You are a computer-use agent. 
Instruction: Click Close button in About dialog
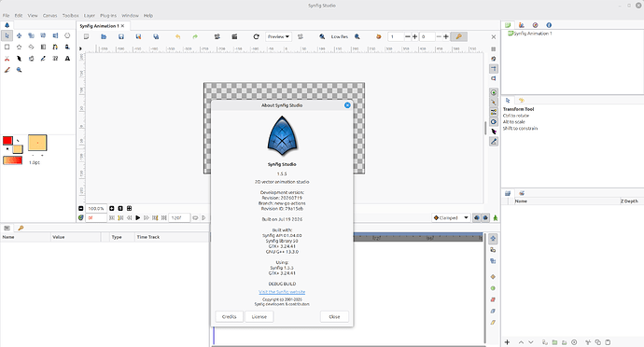(x=334, y=316)
